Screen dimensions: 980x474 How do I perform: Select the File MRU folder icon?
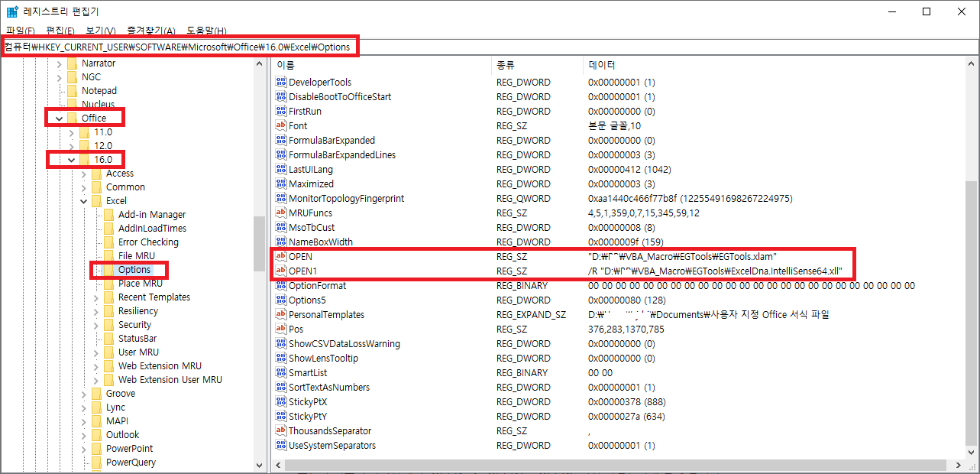[x=108, y=256]
